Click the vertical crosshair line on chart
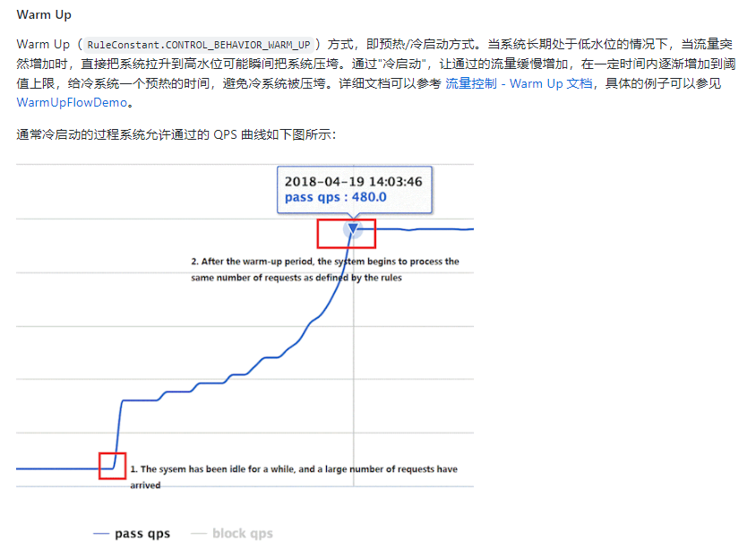This screenshot has height=550, width=756. [354, 362]
